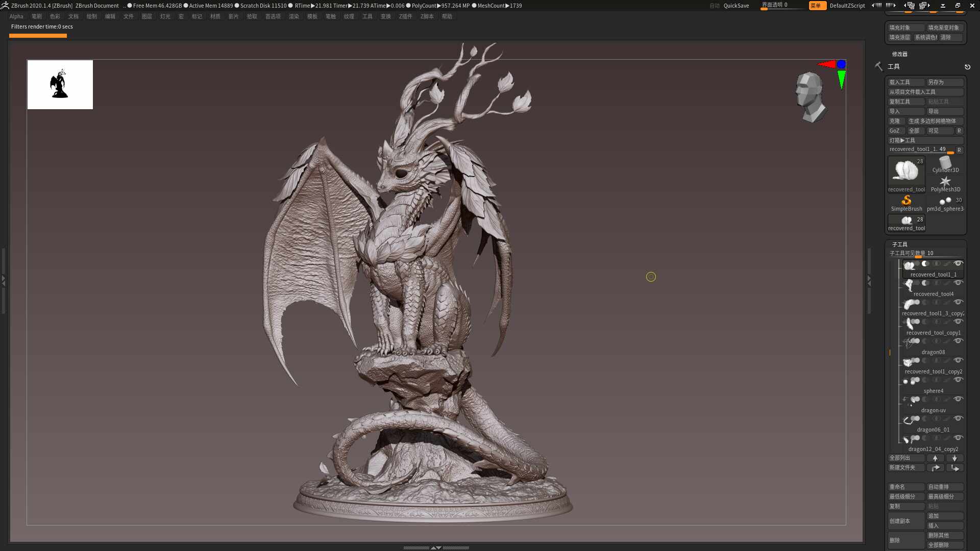The image size is (980, 551).
Task: Click the head-shaped camera orientation gizmo
Action: point(810,97)
